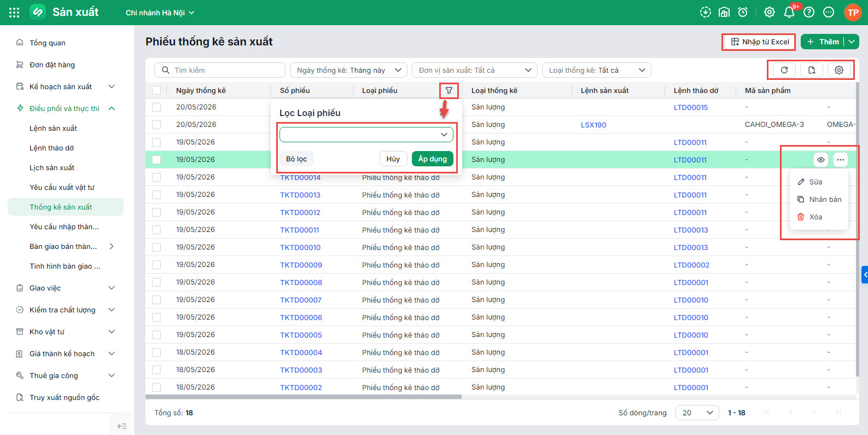Click the Loại phiếu column filter icon
The height and width of the screenshot is (435, 868).
(449, 90)
